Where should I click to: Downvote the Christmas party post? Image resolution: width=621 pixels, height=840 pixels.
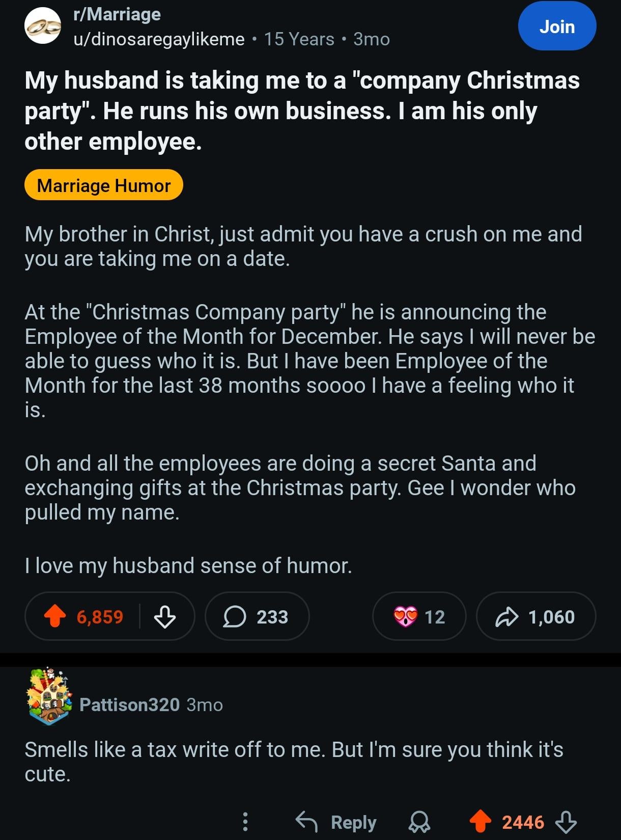164,616
